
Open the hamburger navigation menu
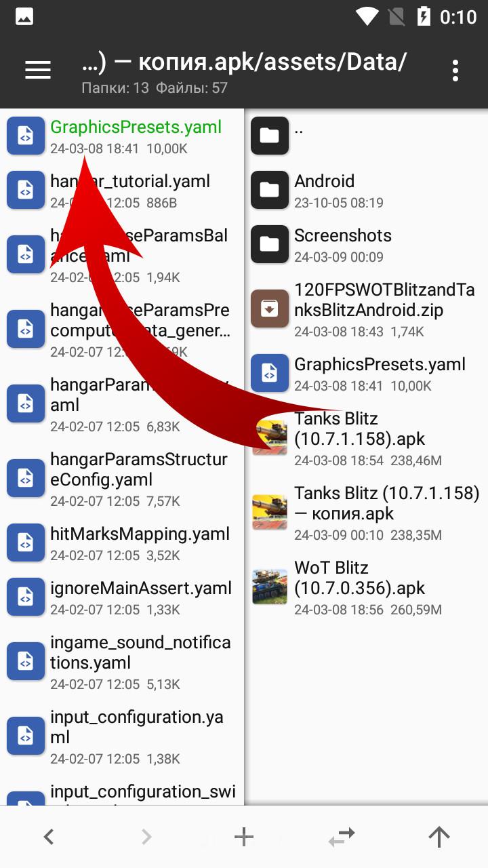(x=38, y=70)
